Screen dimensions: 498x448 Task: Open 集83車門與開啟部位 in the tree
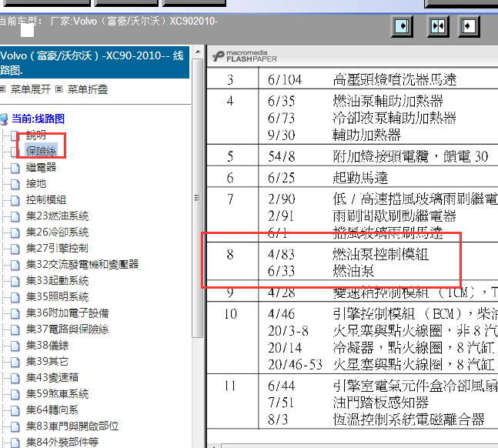72,426
